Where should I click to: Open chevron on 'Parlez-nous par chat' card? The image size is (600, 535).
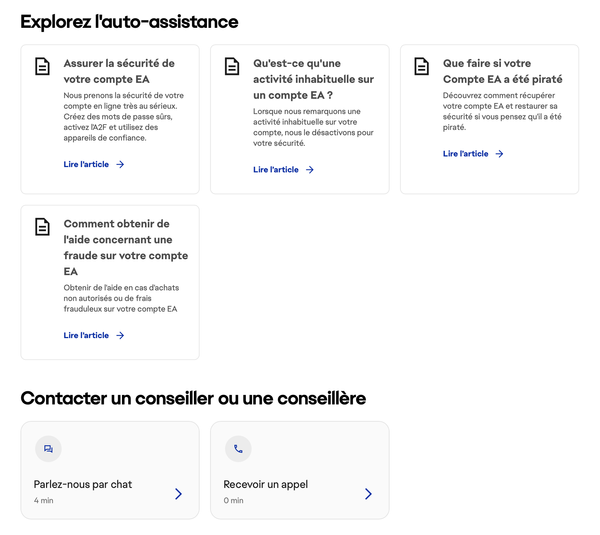tap(178, 493)
